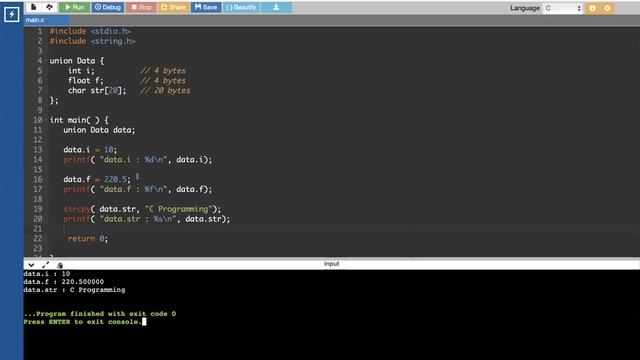
Task: Open the orange settings gear icon
Action: (607, 8)
